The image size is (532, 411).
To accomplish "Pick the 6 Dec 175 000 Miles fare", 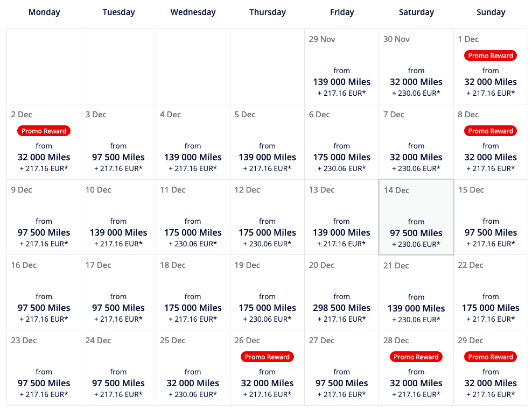I will 342,157.
